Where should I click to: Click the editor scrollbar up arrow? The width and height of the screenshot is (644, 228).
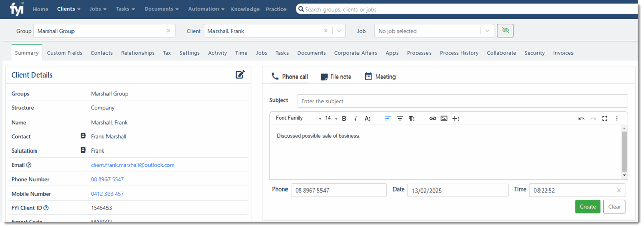click(624, 128)
